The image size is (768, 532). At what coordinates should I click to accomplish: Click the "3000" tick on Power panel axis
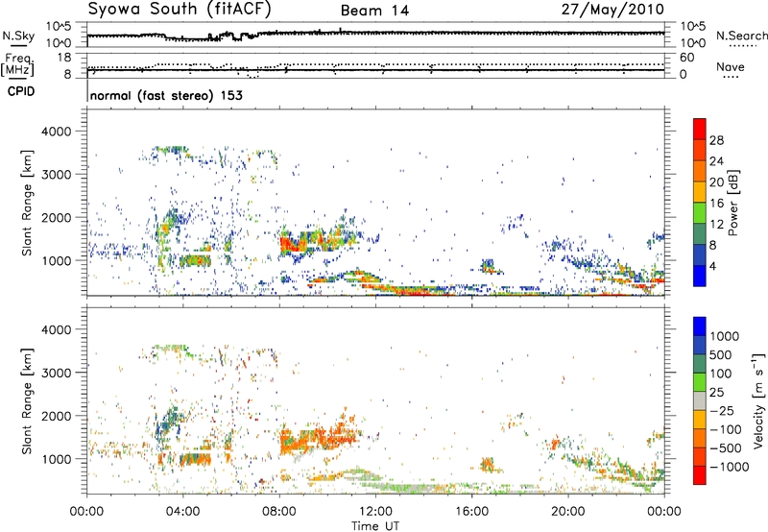[x=57, y=175]
